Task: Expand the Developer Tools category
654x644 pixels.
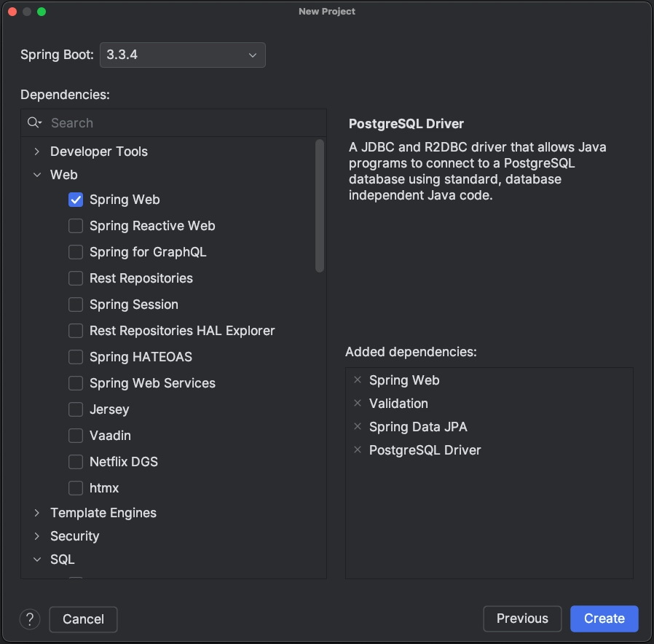Action: pyautogui.click(x=36, y=152)
